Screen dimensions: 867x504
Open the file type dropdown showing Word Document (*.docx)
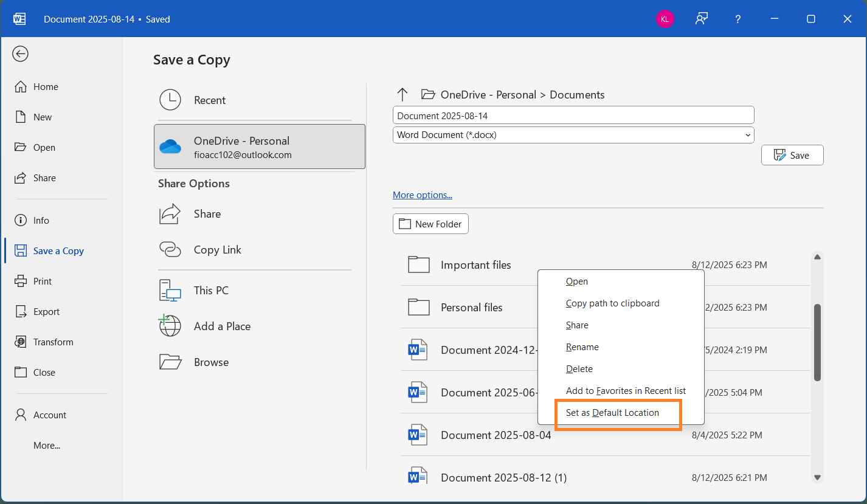click(747, 134)
